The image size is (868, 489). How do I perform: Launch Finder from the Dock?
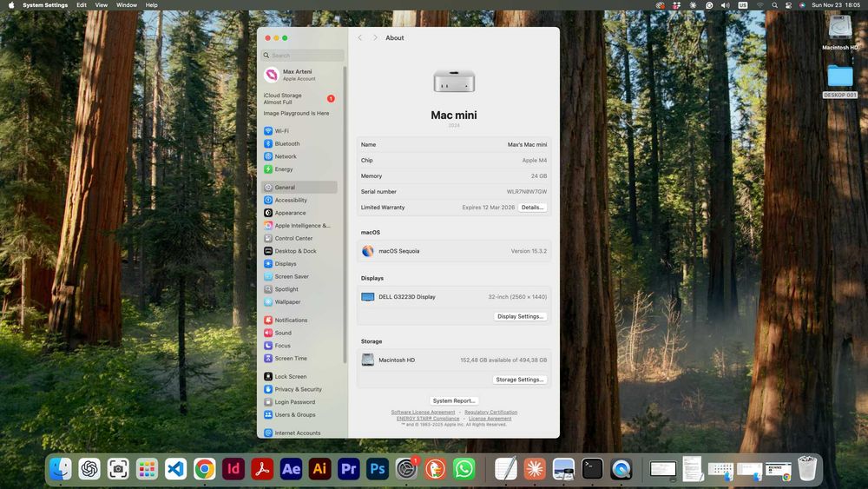coord(61,469)
